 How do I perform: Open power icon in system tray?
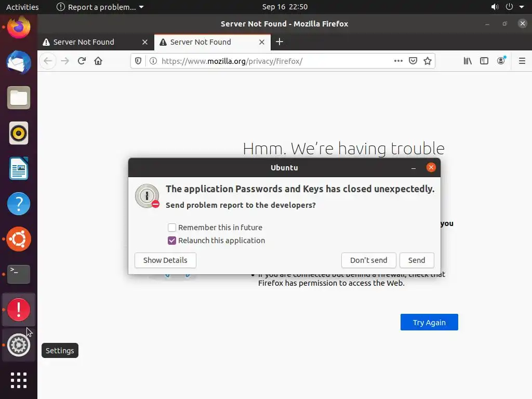point(509,7)
